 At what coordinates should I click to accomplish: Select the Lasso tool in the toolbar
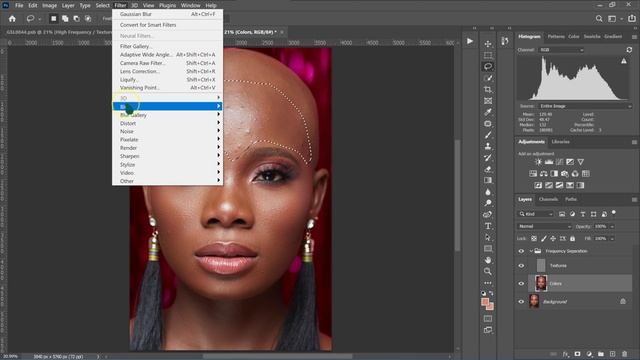(x=488, y=66)
